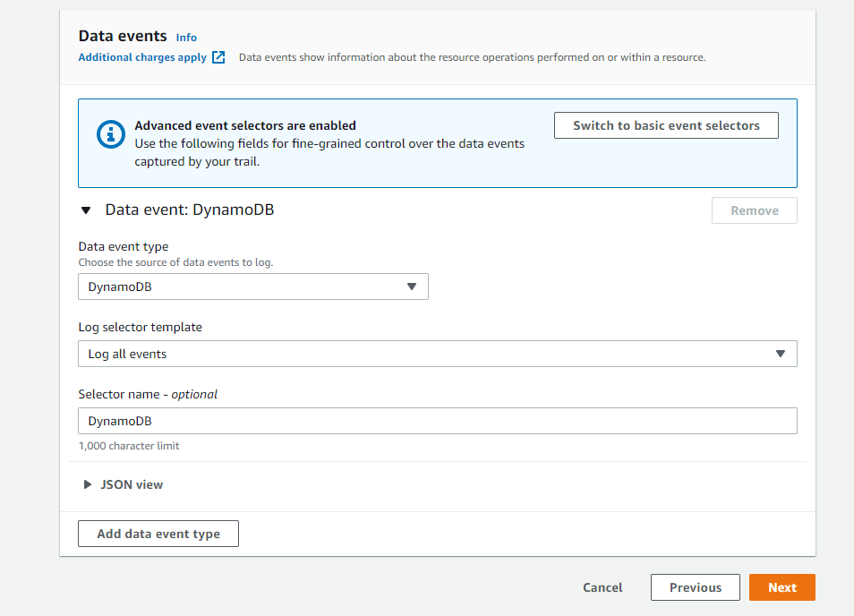Click the Selector name input field
Image resolution: width=854 pixels, height=616 pixels.
(x=438, y=421)
